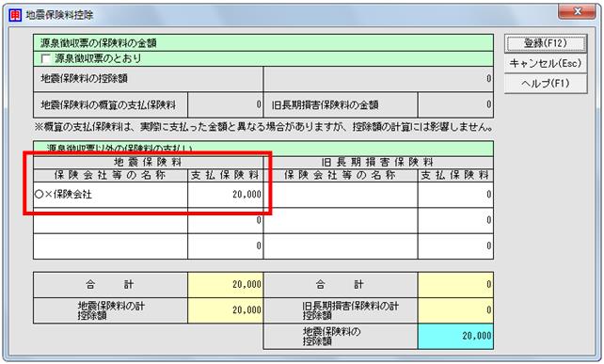Click the 旧長期損害保険料 column heading

tap(377, 162)
